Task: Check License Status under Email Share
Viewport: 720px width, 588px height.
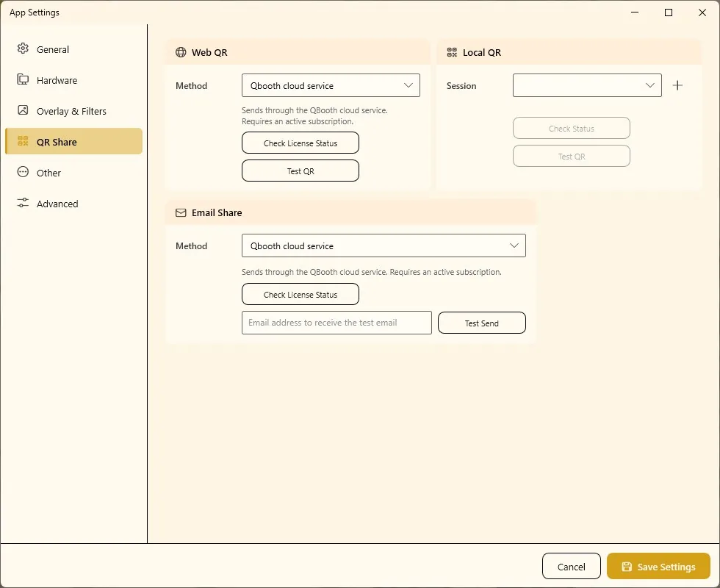Action: tap(300, 295)
